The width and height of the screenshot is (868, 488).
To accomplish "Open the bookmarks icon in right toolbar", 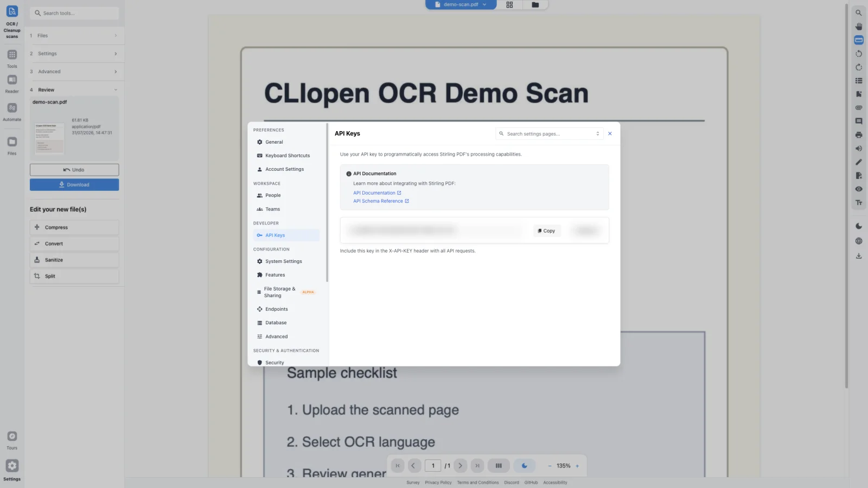I will click(x=859, y=94).
